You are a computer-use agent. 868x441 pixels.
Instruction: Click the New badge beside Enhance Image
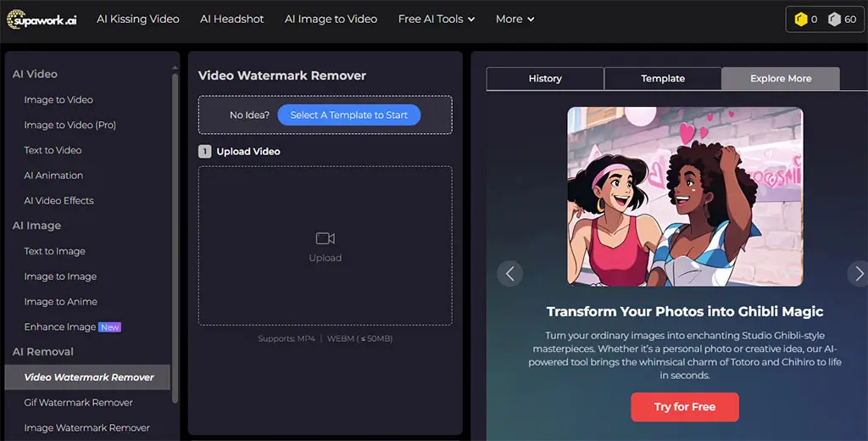[x=109, y=327]
